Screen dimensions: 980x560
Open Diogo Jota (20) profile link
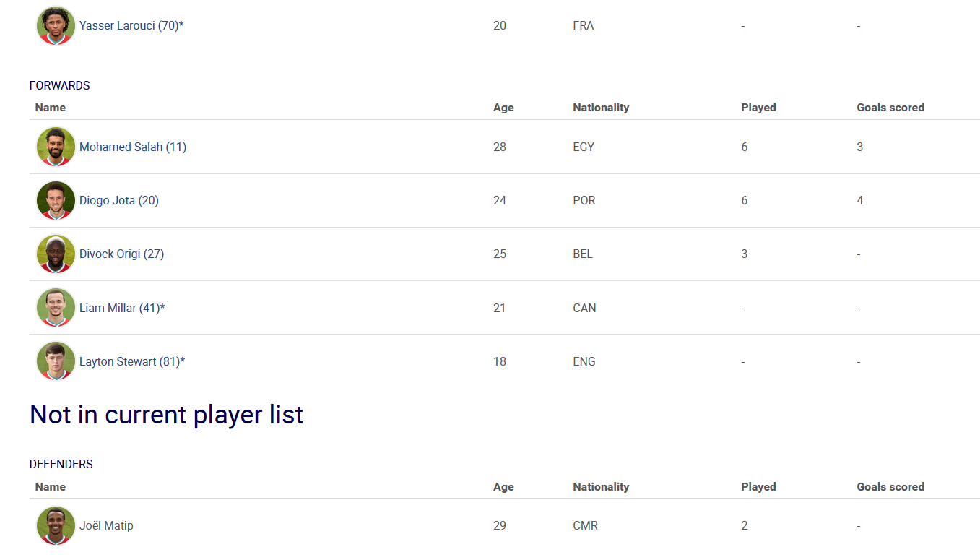[x=119, y=200]
